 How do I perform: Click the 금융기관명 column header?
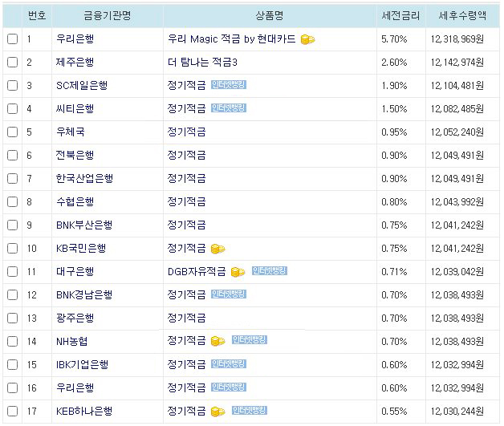[x=108, y=15]
